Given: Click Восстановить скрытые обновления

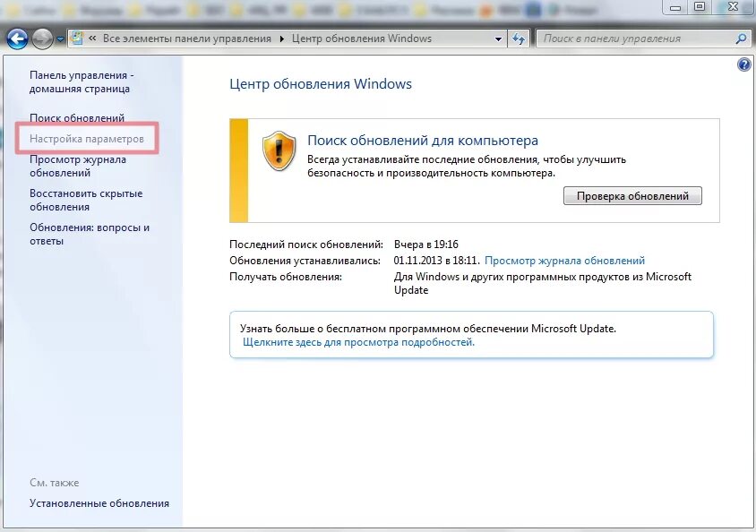Looking at the screenshot, I should (86, 200).
